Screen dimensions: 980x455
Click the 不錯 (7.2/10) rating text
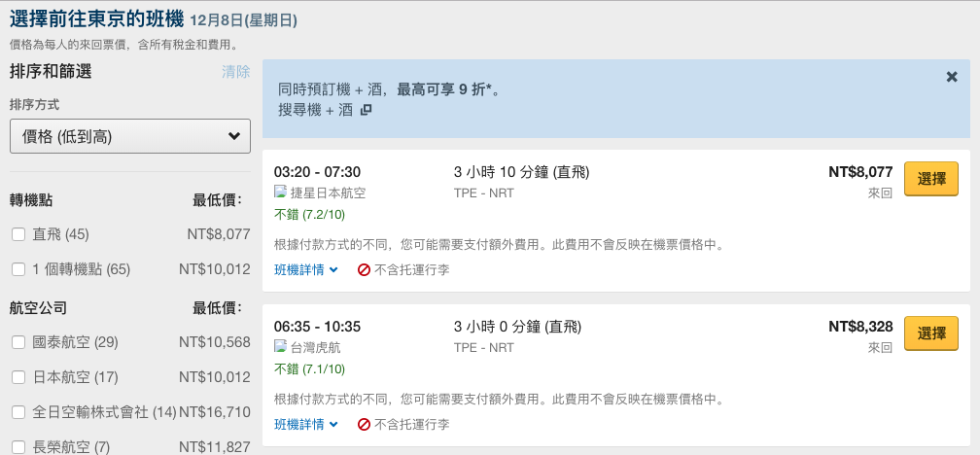tap(309, 215)
